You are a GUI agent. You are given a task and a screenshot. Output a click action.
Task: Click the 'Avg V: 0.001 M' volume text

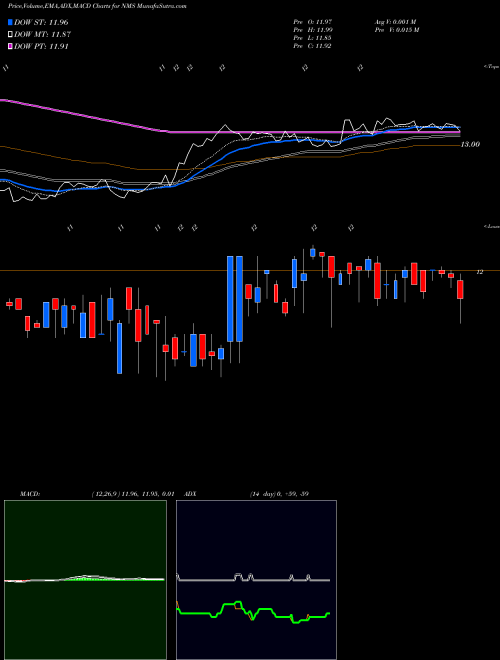[x=395, y=21]
